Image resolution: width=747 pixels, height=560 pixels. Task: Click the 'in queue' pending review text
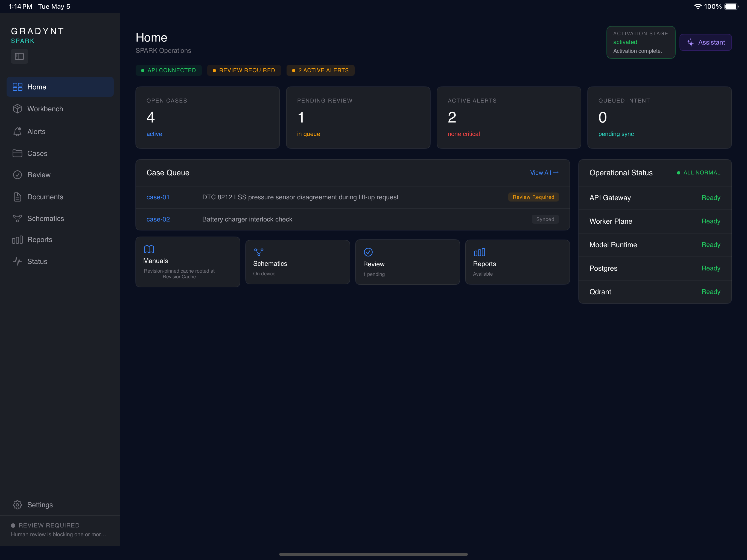point(308,134)
